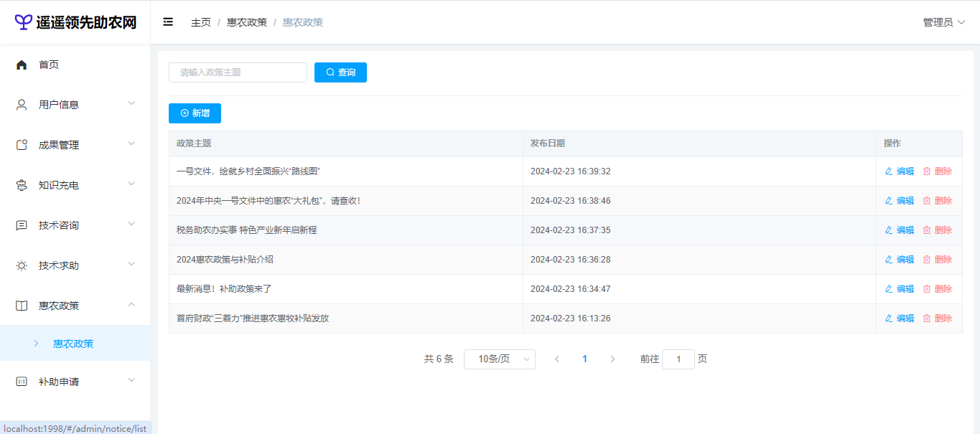Click the sun icon beside 技术求助
980x434 pixels.
pyautogui.click(x=22, y=265)
